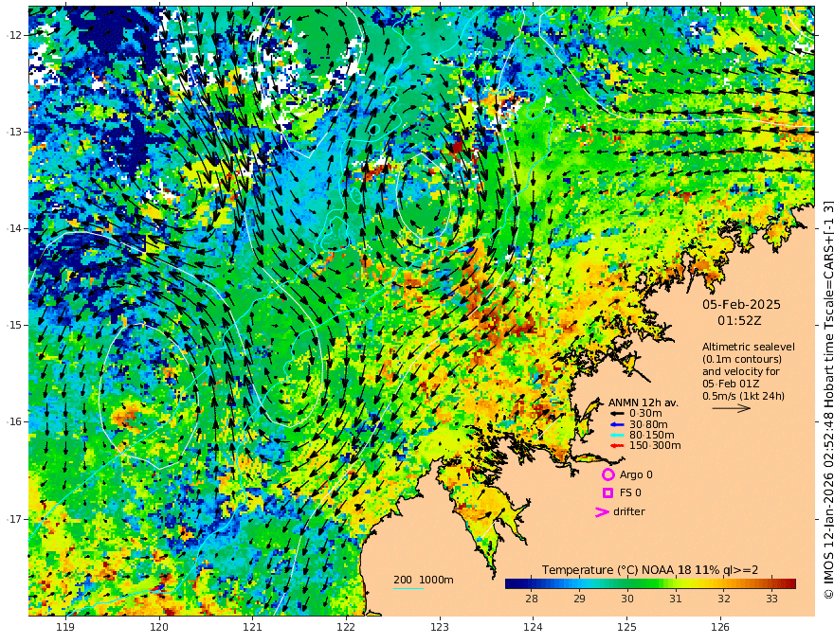This screenshot has height=644, width=834.
Task: Click the magenta FS square legend symbol
Action: click(607, 493)
